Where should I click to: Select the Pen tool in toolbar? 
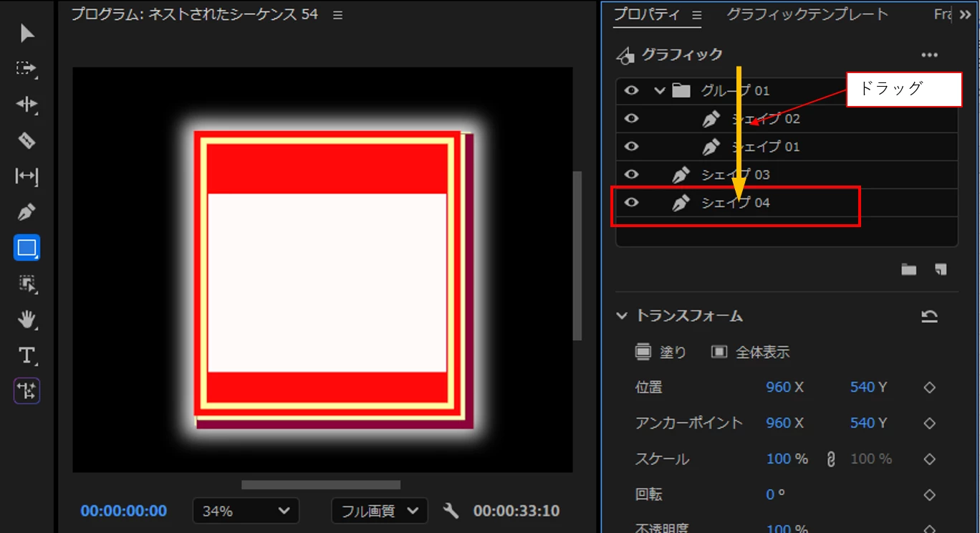tap(27, 212)
